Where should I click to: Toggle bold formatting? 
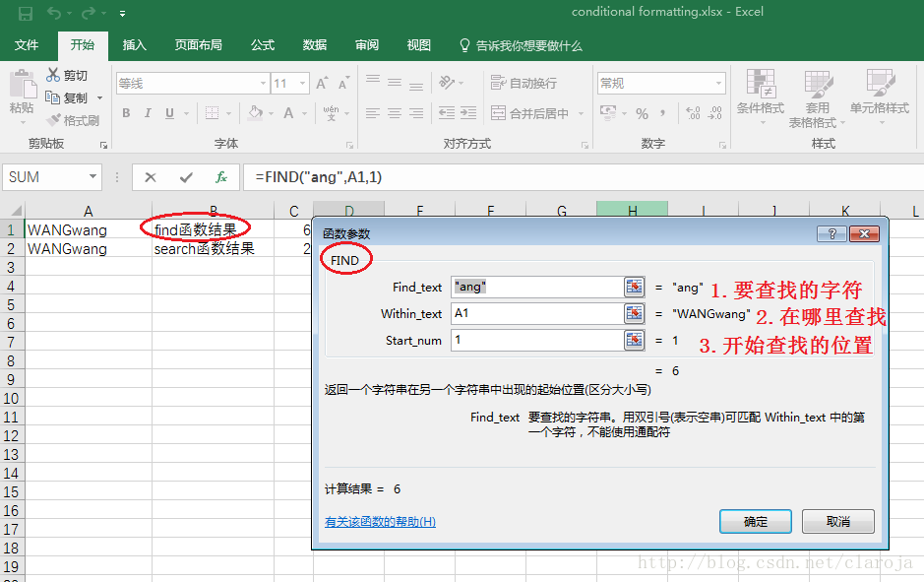point(126,113)
